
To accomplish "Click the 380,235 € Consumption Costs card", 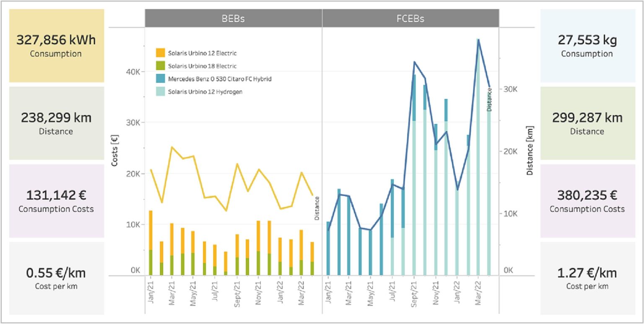I will [587, 201].
